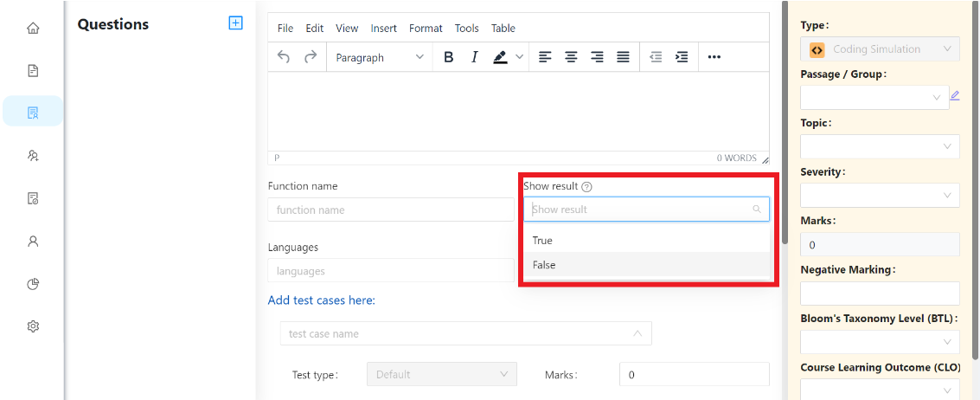Image resolution: width=980 pixels, height=400 pixels.
Task: Click the Show result help question-mark icon
Action: tap(586, 186)
